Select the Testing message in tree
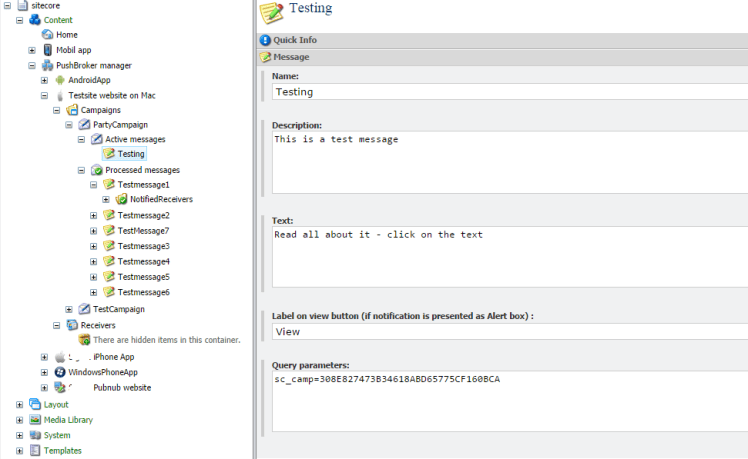The image size is (748, 459). pyautogui.click(x=131, y=154)
